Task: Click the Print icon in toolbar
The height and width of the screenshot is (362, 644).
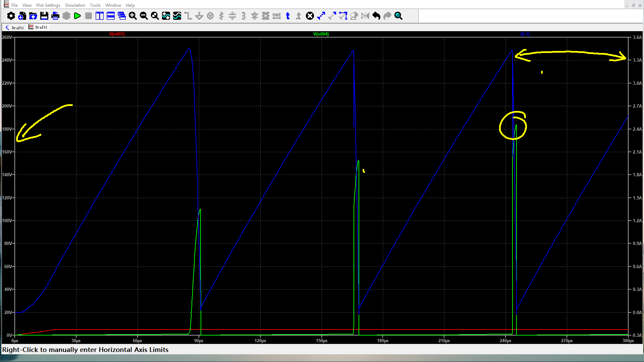Action: (x=55, y=16)
